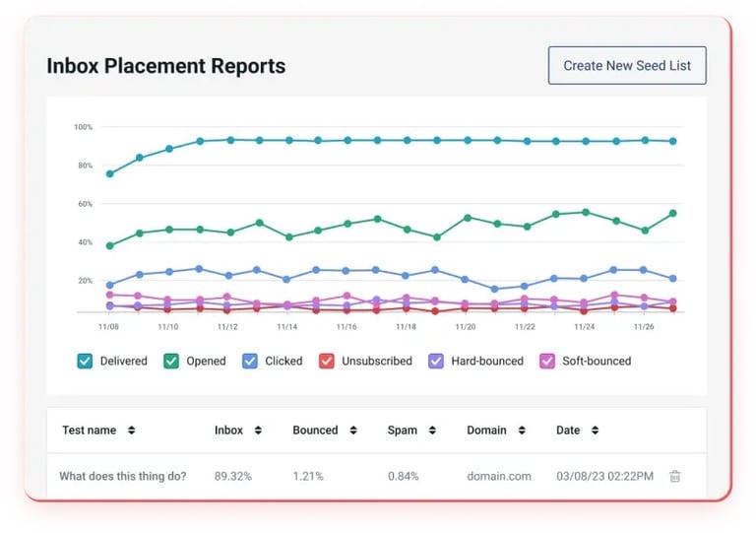The height and width of the screenshot is (533, 756).
Task: Click the Opened data point at 11/08
Action: coord(110,245)
